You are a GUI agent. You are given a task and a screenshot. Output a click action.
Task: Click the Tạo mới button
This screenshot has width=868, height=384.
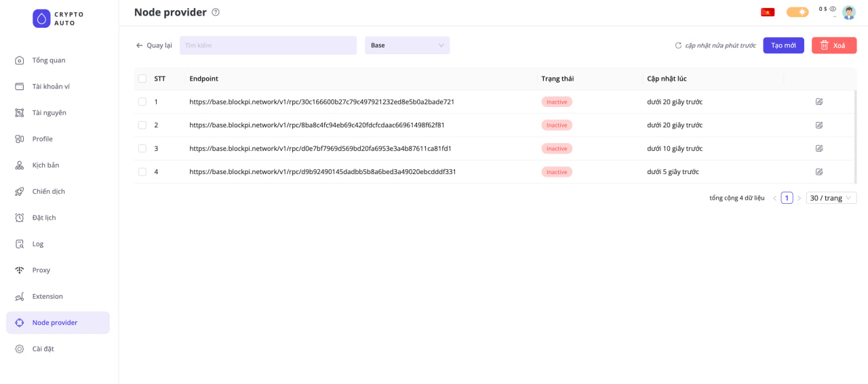[x=783, y=45]
